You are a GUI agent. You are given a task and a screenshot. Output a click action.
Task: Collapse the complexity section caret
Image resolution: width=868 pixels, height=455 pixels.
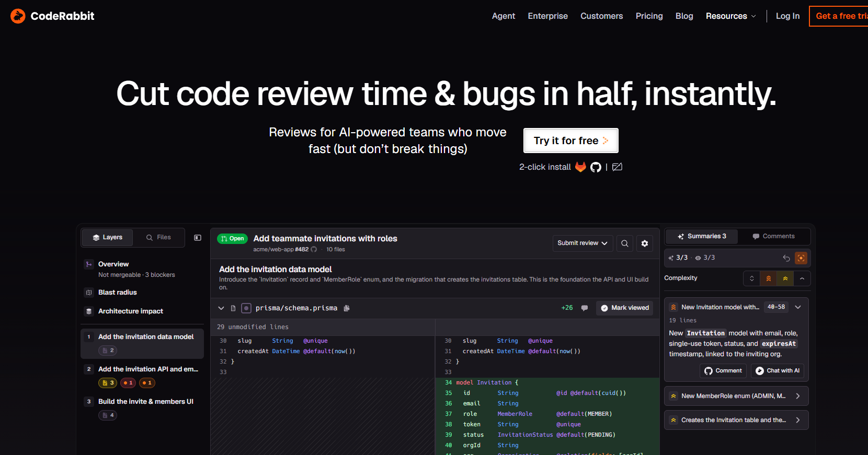pyautogui.click(x=802, y=278)
